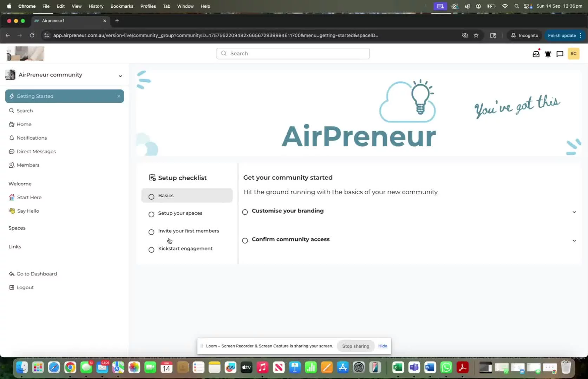The width and height of the screenshot is (588, 379).
Task: Open Calendar from the Dock
Action: (x=166, y=367)
